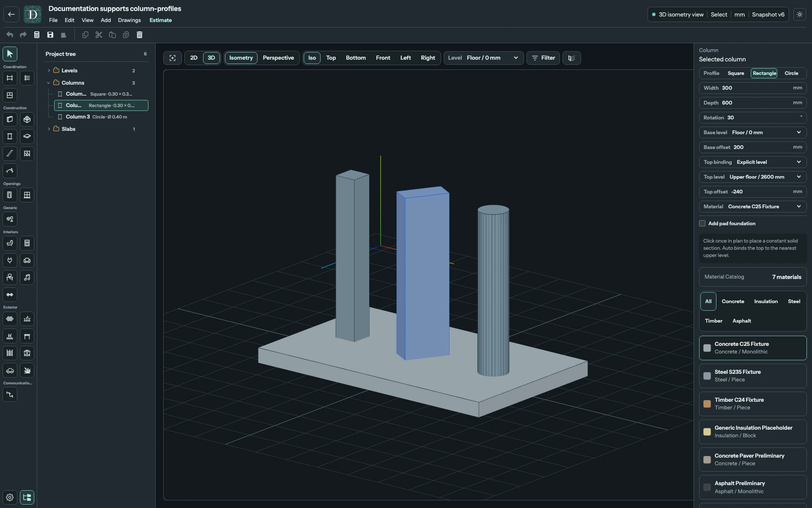Switch to Top view orientation
This screenshot has height=508, width=812.
click(331, 58)
